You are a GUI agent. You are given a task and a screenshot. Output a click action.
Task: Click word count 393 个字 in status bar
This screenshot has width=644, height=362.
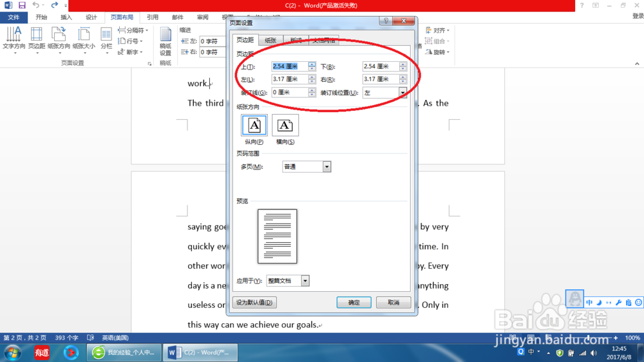tap(66, 338)
